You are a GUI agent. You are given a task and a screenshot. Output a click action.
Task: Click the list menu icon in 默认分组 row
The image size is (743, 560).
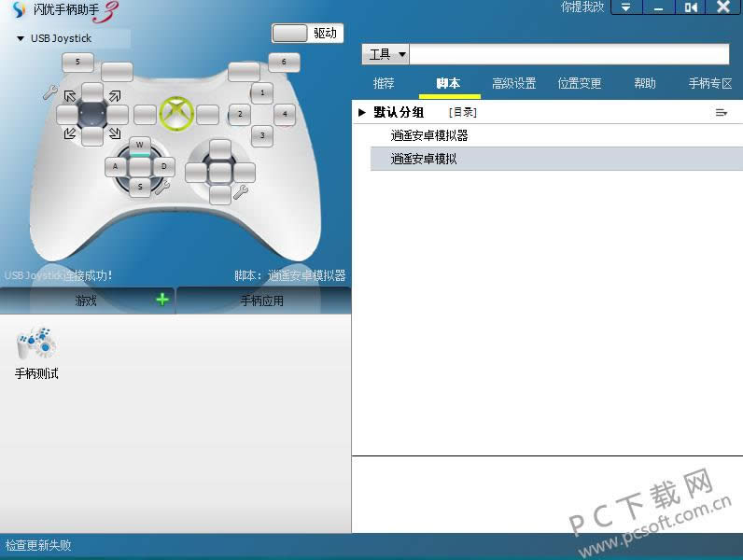pos(721,113)
